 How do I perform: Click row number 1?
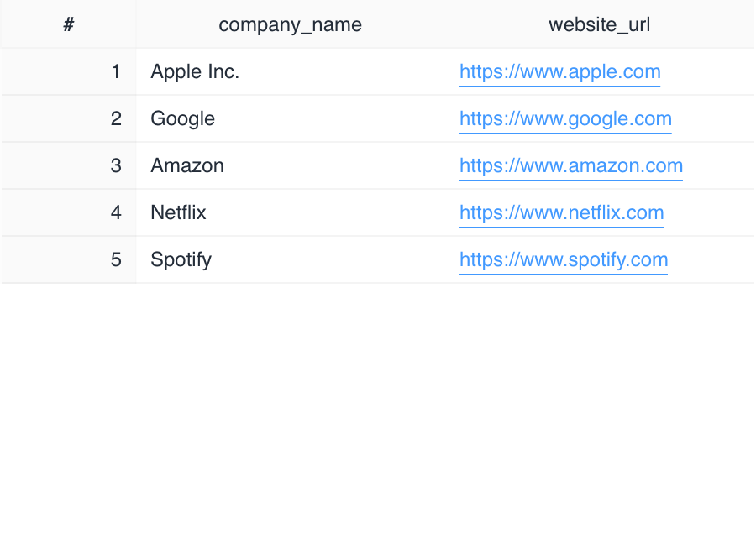pos(116,71)
